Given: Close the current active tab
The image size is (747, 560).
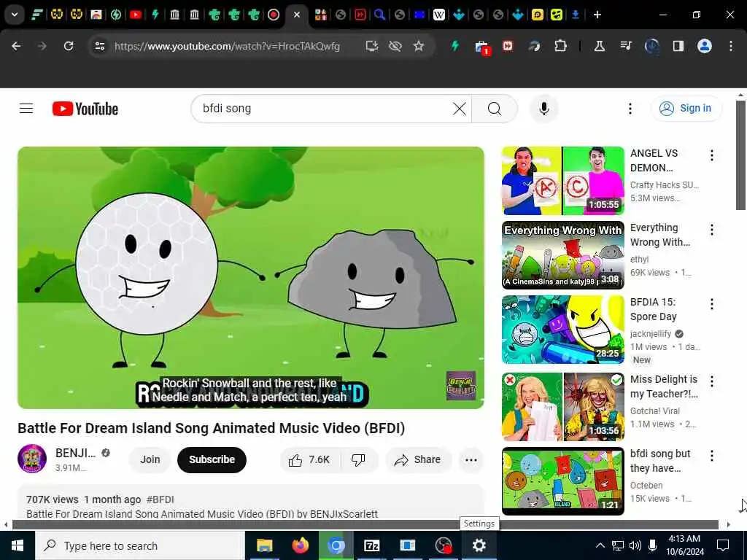Looking at the screenshot, I should [x=297, y=15].
